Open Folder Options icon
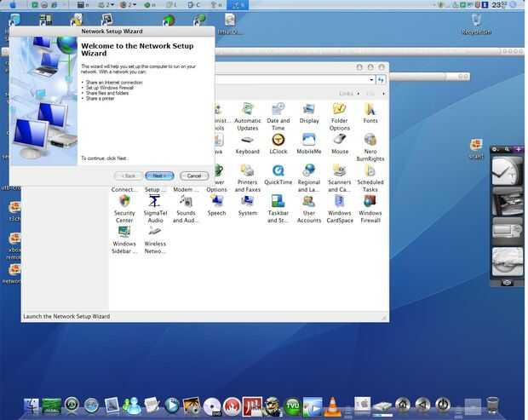The image size is (528, 420). pyautogui.click(x=340, y=117)
